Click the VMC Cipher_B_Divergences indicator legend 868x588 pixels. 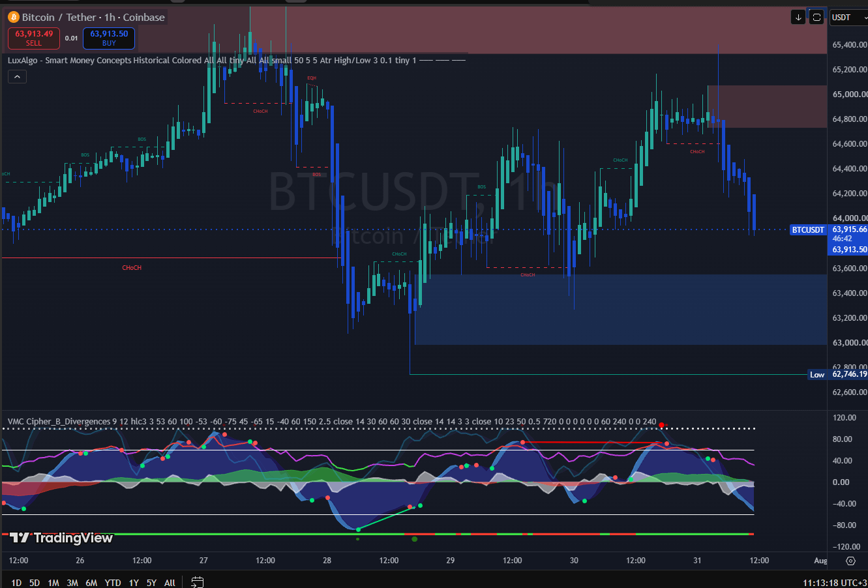(x=332, y=422)
